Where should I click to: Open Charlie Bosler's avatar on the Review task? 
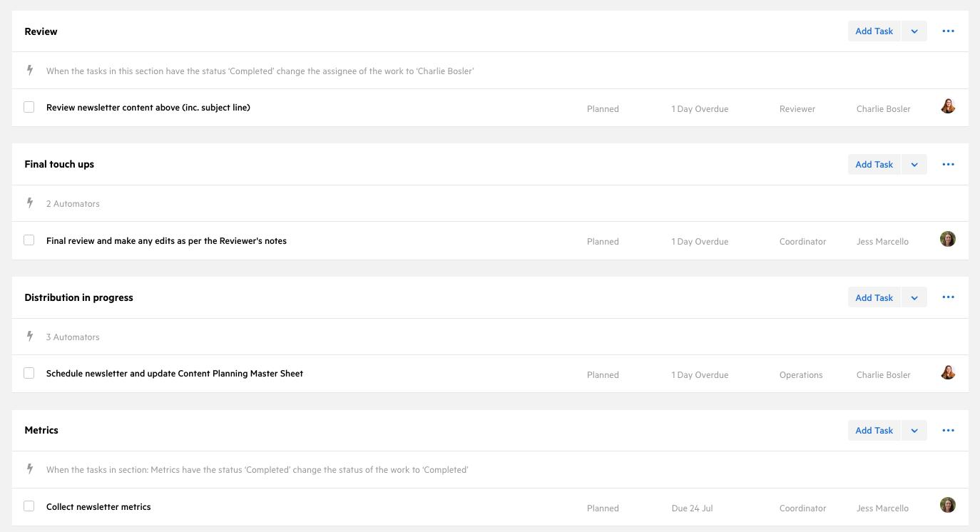coord(948,106)
